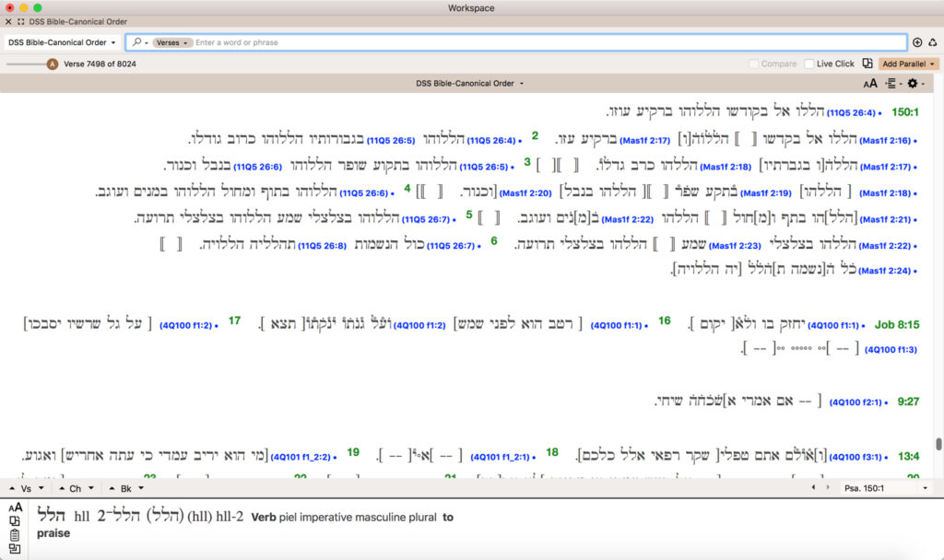Click text size icon in Instant Details

click(x=15, y=507)
